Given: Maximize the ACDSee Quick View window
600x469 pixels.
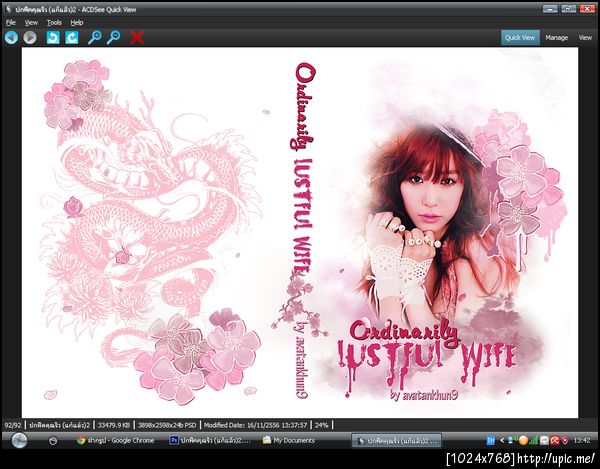Looking at the screenshot, I should (x=569, y=9).
